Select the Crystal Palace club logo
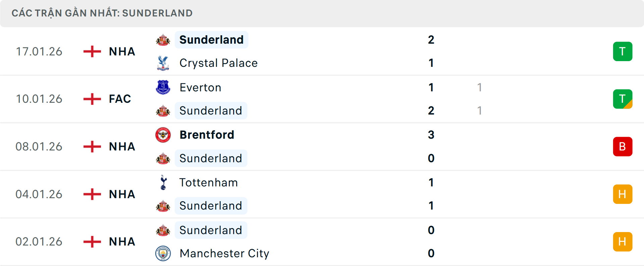The height and width of the screenshot is (266, 644). click(x=163, y=63)
